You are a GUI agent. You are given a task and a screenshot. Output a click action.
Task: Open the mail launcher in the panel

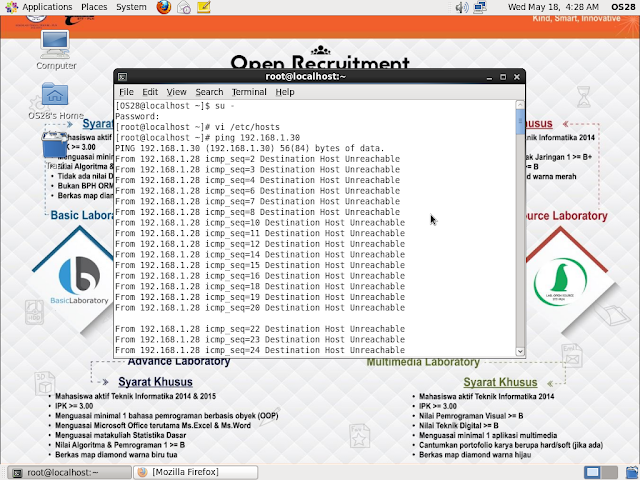click(x=184, y=7)
